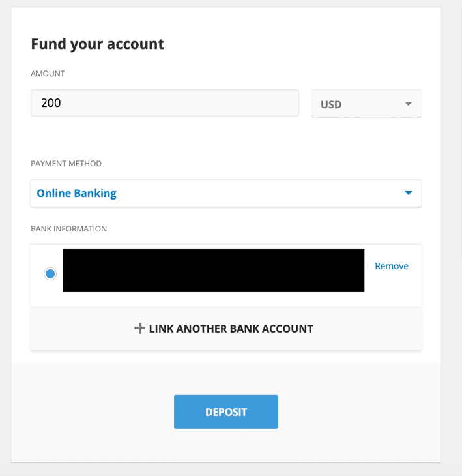Click empty space right of Remove link

(x=416, y=287)
